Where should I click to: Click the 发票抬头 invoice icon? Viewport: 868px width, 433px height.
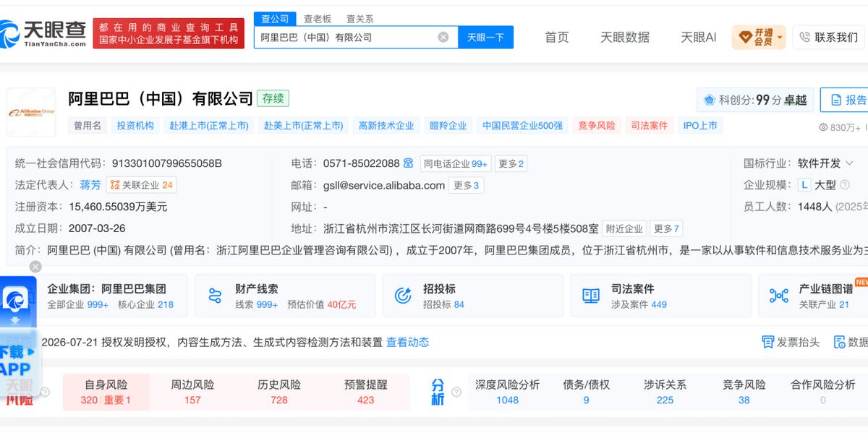[768, 342]
